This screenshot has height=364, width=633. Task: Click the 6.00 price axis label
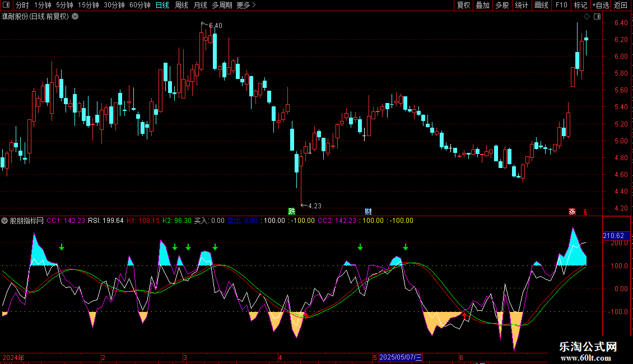621,57
